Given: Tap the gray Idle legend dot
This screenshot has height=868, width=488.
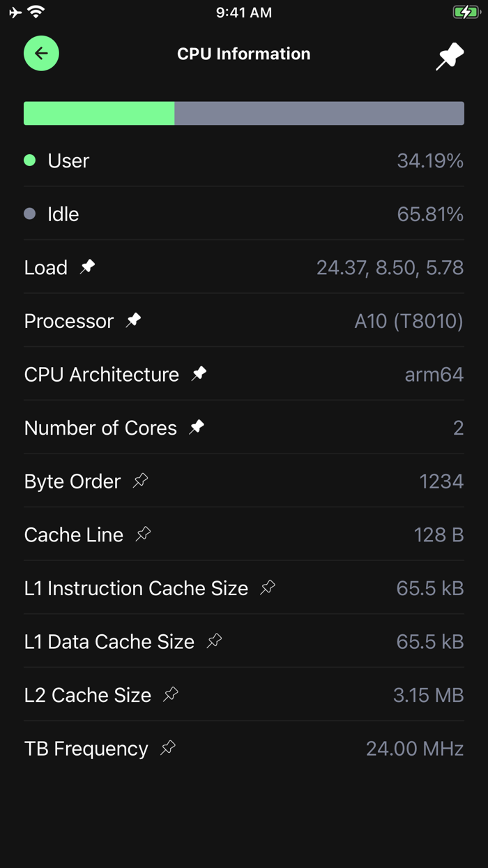Looking at the screenshot, I should pyautogui.click(x=30, y=214).
